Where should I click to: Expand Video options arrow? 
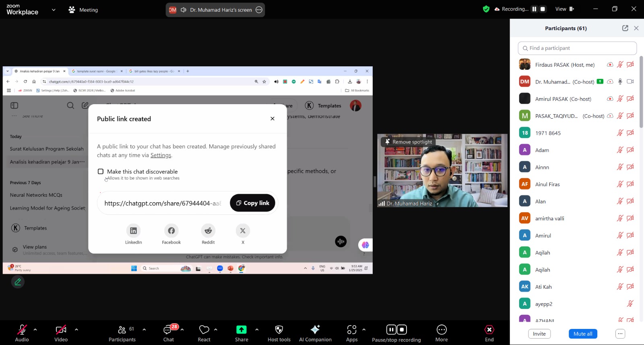pyautogui.click(x=76, y=330)
